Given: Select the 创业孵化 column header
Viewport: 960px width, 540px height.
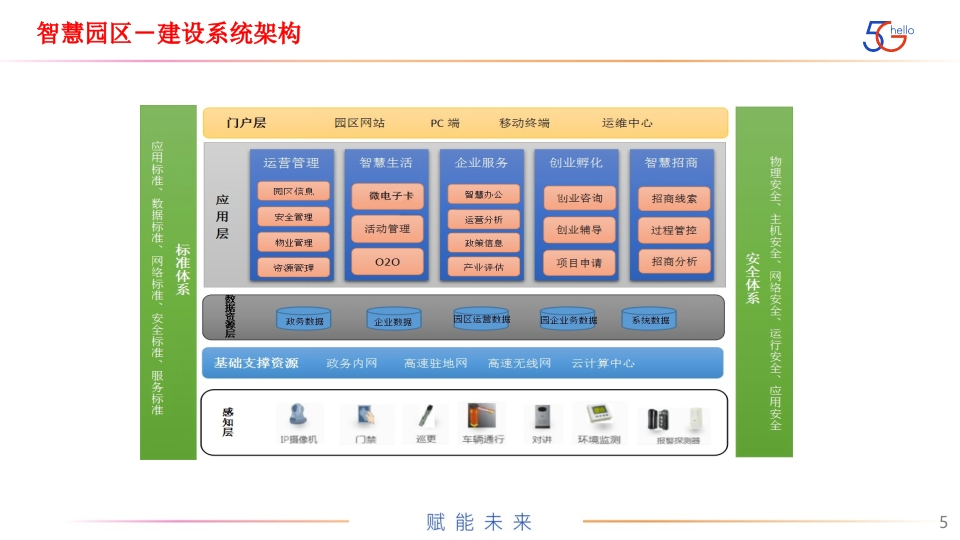Looking at the screenshot, I should 576,163.
